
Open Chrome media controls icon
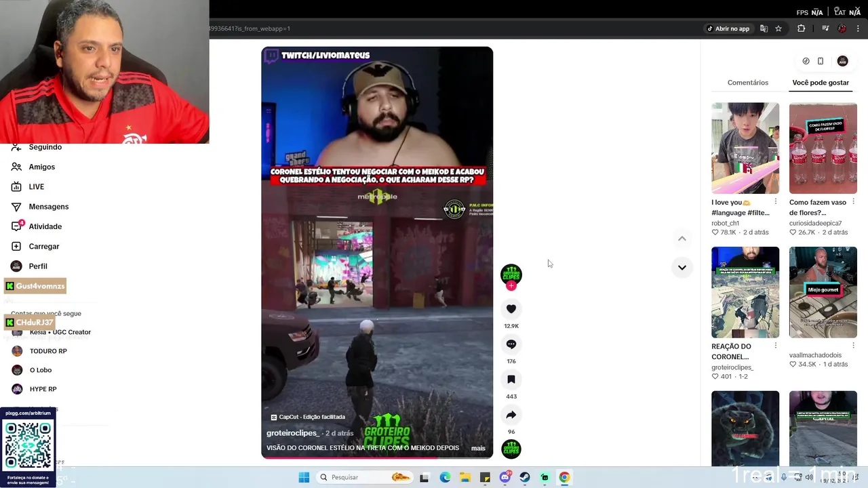(x=825, y=28)
